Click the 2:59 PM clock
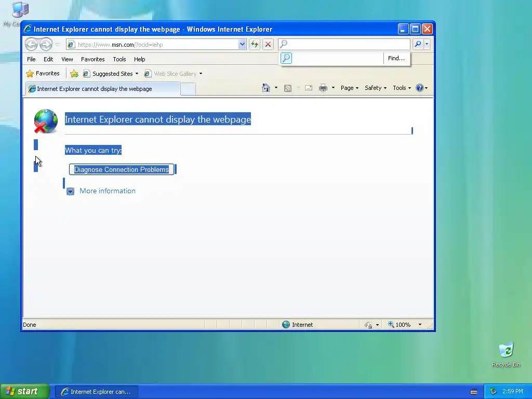The height and width of the screenshot is (399, 532). tap(513, 392)
